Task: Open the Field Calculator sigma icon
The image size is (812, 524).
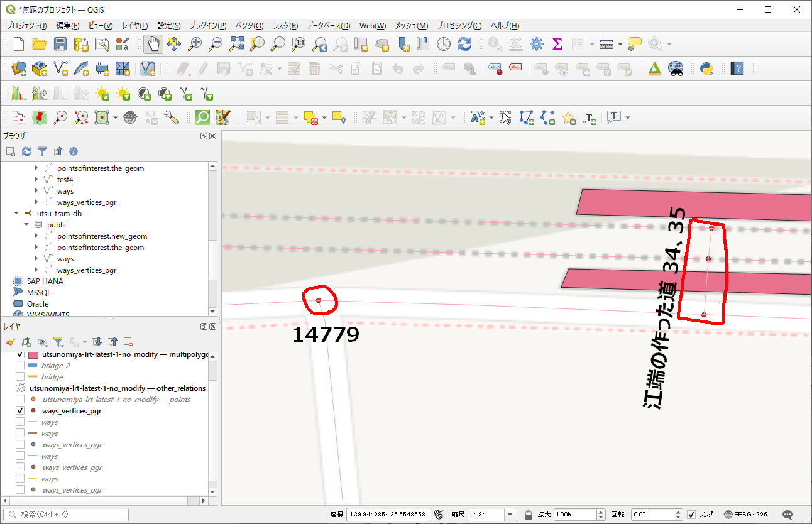Action: 557,44
